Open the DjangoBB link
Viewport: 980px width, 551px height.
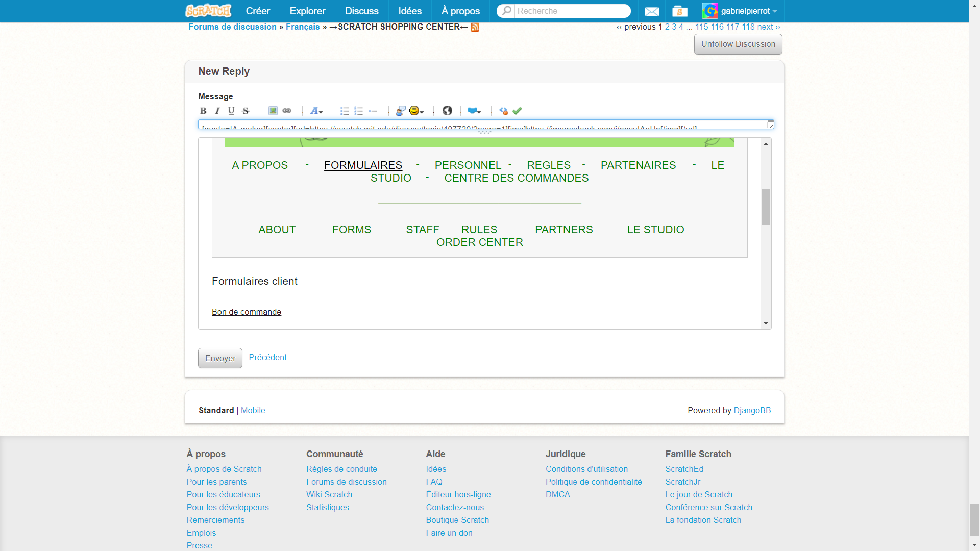tap(752, 410)
